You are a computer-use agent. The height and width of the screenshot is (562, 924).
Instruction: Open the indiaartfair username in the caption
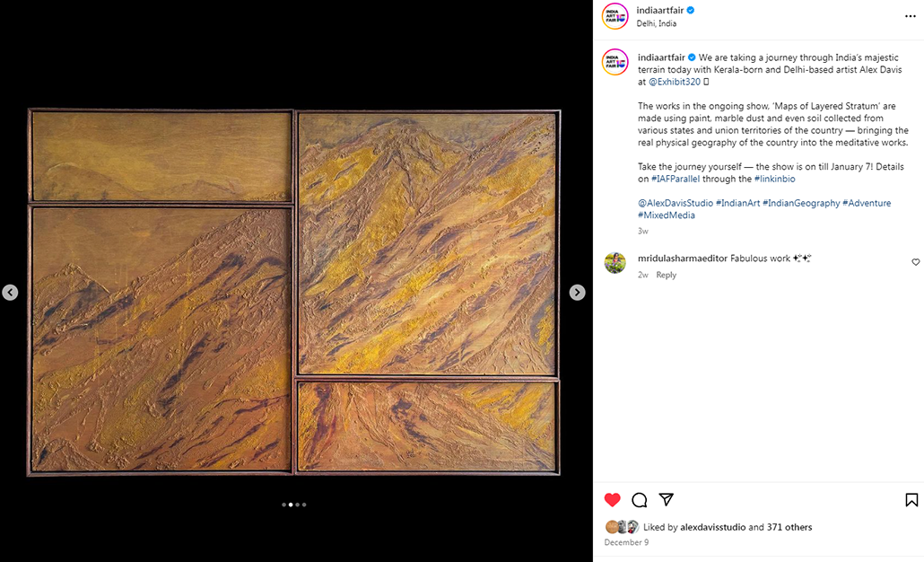661,57
